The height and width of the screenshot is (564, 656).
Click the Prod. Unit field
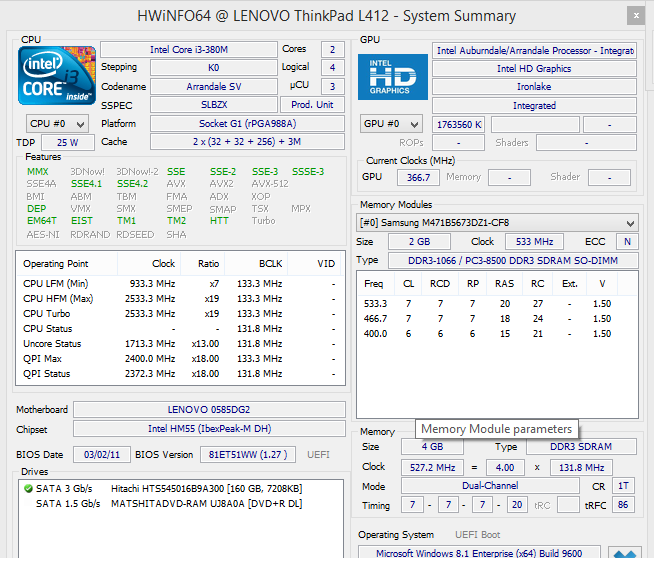pyautogui.click(x=312, y=105)
